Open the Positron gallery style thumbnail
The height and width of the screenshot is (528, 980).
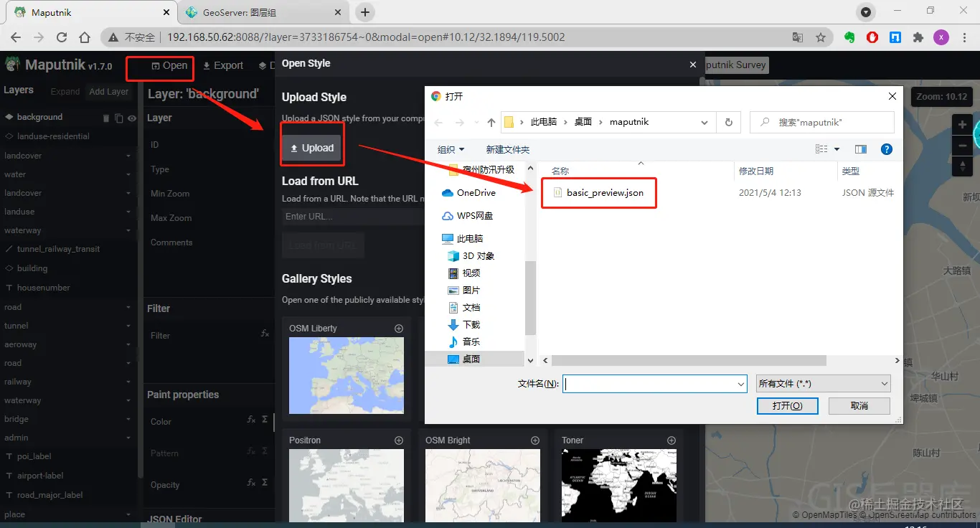pyautogui.click(x=347, y=485)
